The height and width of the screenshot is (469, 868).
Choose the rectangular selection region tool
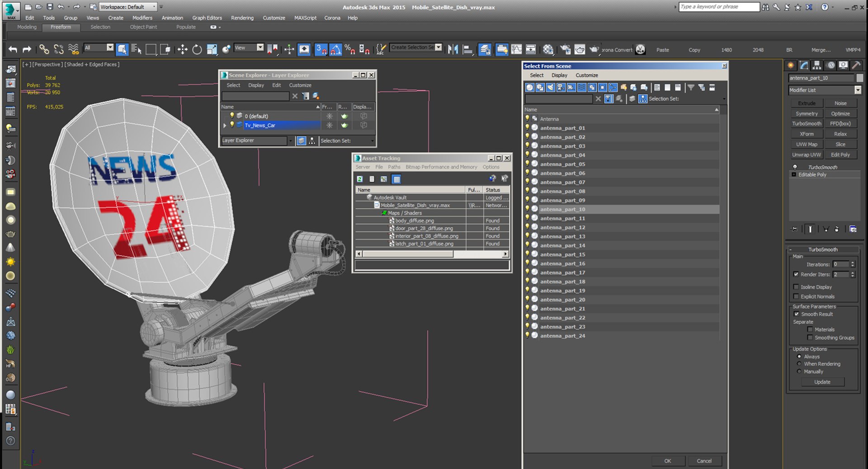point(151,49)
